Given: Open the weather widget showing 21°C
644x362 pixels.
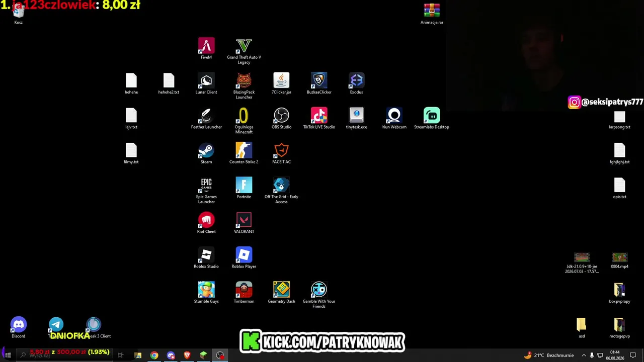Looking at the screenshot, I should (549, 355).
